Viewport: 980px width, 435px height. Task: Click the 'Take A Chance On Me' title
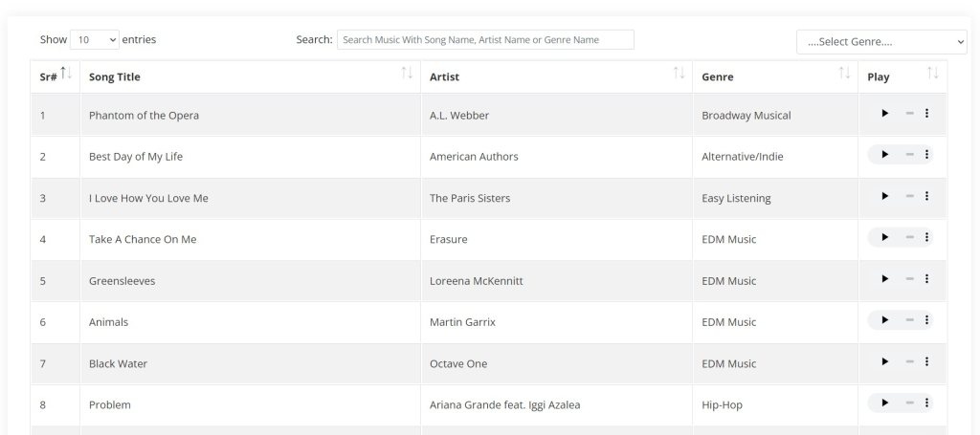point(143,240)
